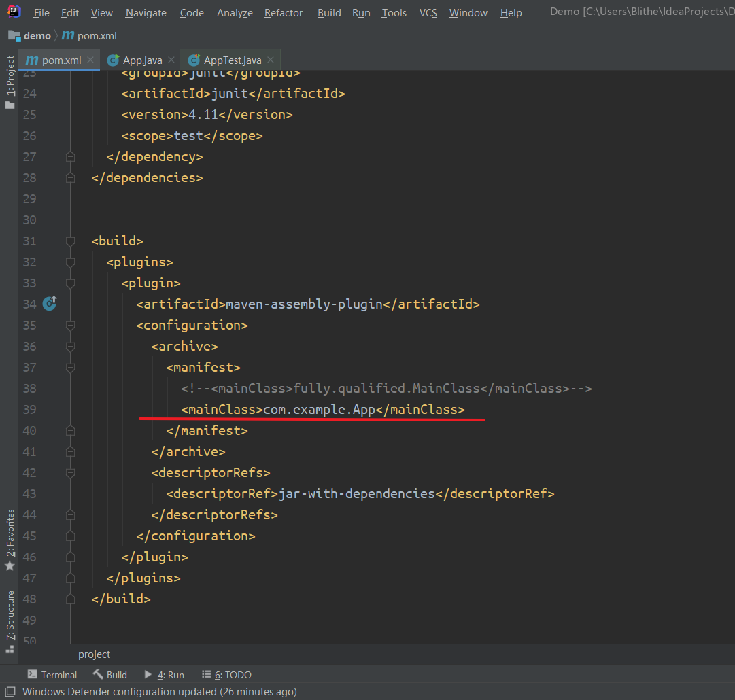This screenshot has height=700, width=735.
Task: Open the 4: Run tool window
Action: pyautogui.click(x=164, y=675)
